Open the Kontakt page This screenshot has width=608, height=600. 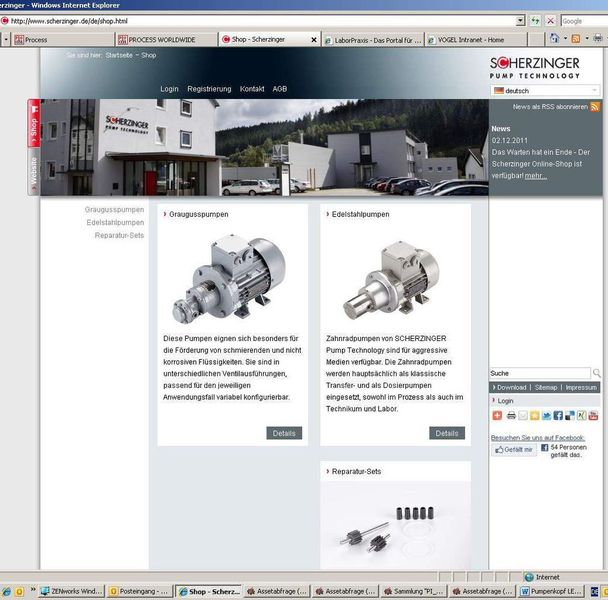pyautogui.click(x=252, y=89)
